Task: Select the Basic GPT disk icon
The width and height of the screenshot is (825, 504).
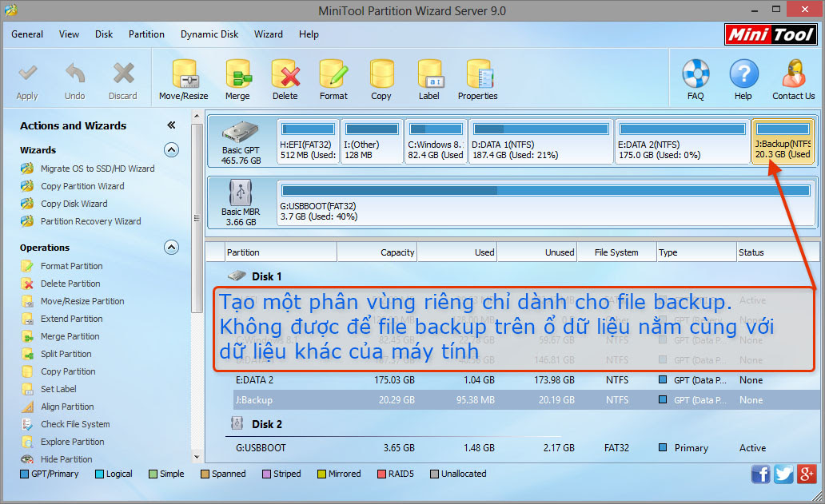Action: pyautogui.click(x=241, y=131)
